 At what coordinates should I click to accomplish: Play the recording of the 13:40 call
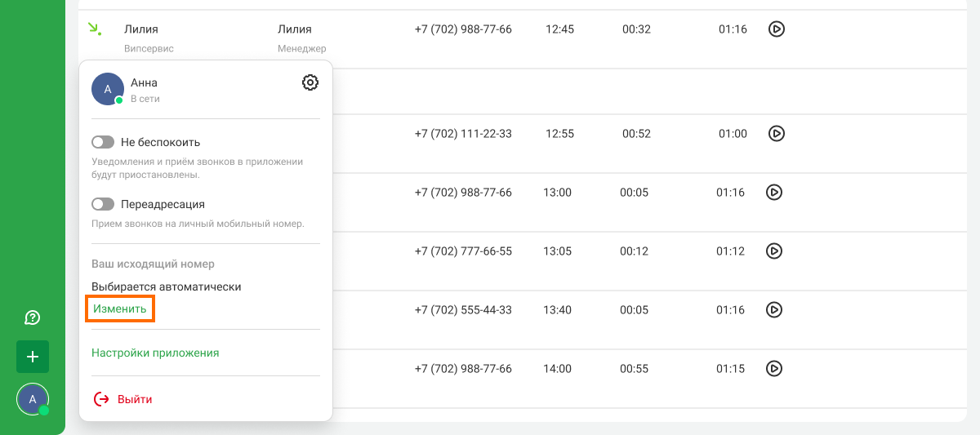(x=774, y=310)
